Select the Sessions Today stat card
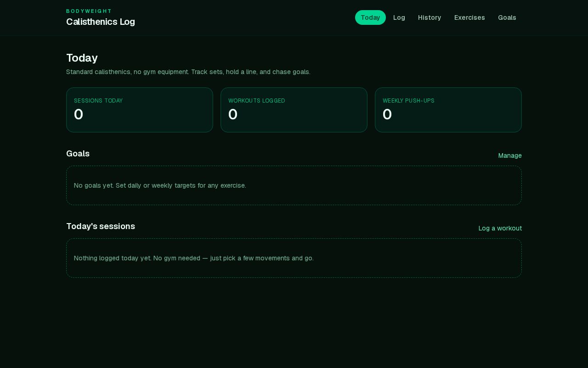Viewport: 588px width, 368px height. (140, 110)
